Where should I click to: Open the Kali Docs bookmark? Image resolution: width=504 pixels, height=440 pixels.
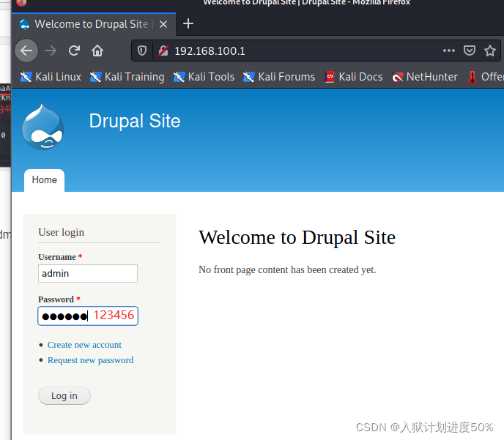click(354, 77)
